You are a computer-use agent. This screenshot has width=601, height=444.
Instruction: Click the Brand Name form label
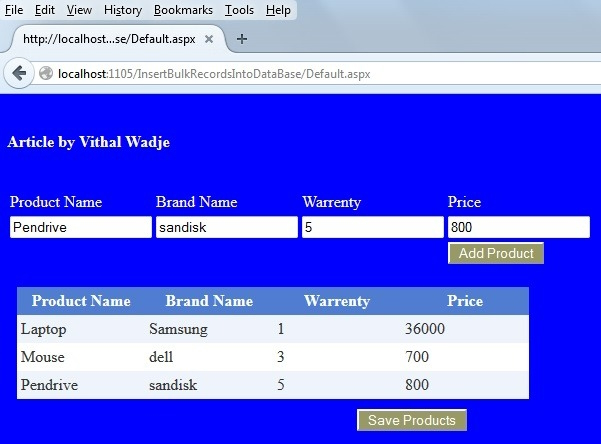(x=197, y=202)
